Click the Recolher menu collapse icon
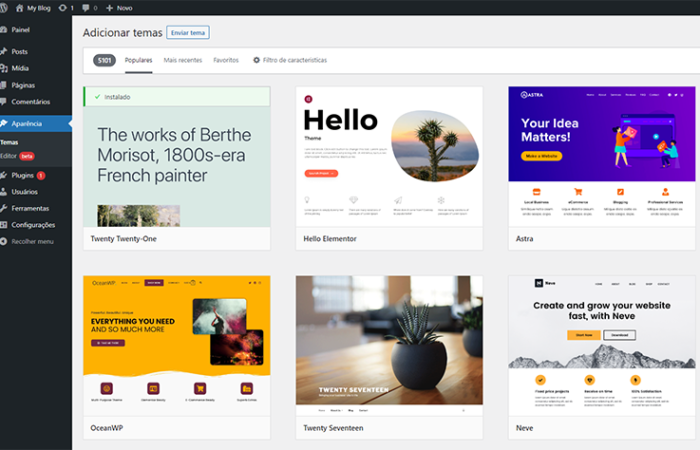This screenshot has height=450, width=700. tap(4, 241)
